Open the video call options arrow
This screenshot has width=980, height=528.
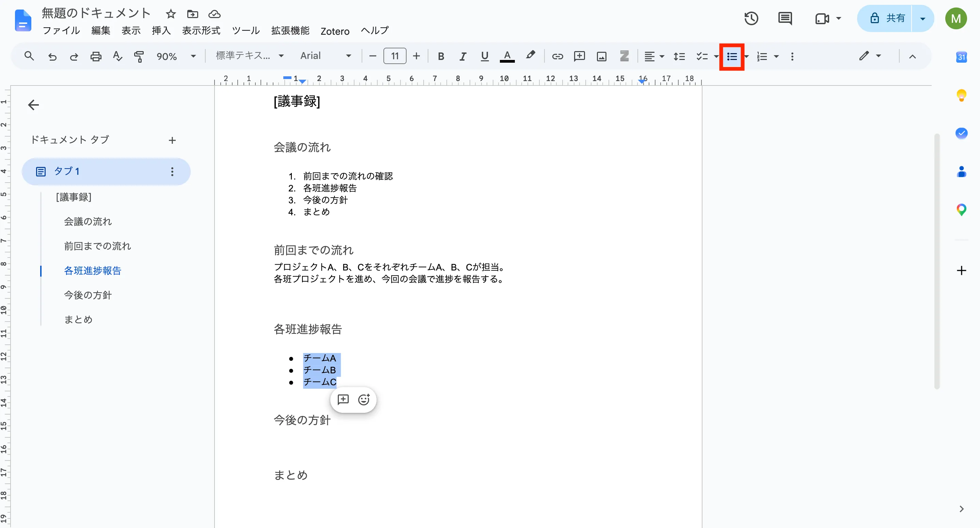pyautogui.click(x=838, y=18)
